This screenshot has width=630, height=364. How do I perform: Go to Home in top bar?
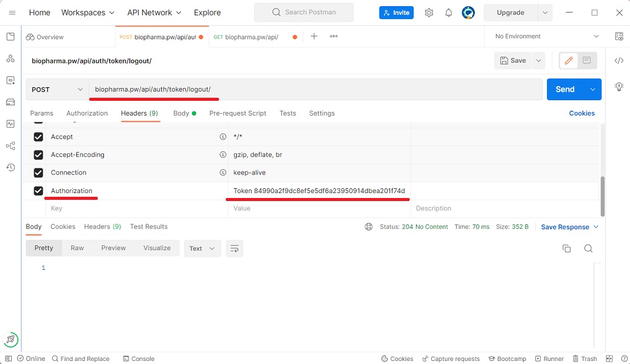coord(39,13)
